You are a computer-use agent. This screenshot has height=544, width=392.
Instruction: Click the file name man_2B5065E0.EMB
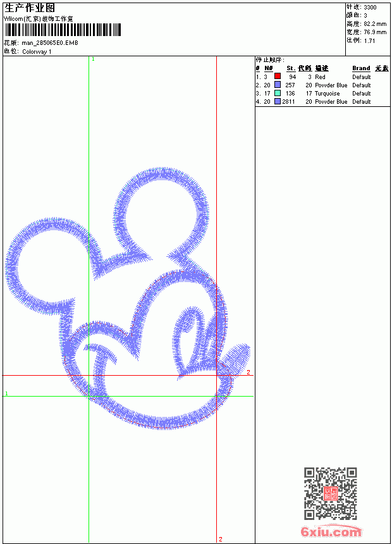[x=50, y=43]
